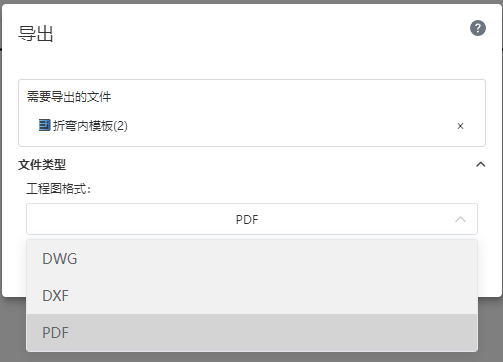Close the drawing format dropdown arrow
The height and width of the screenshot is (362, 503).
460,219
